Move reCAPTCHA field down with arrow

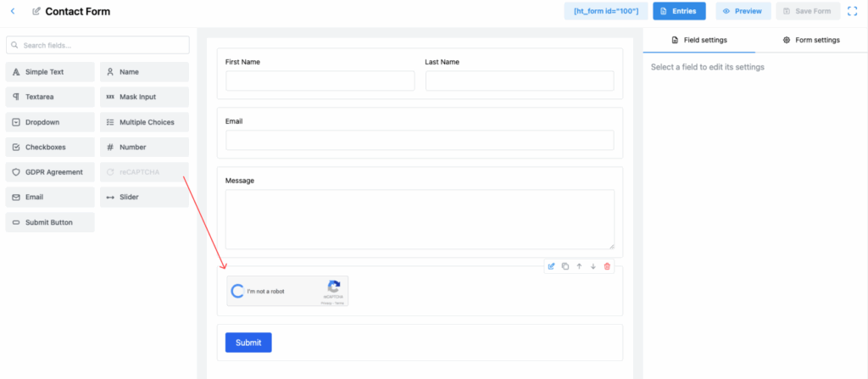(x=593, y=266)
